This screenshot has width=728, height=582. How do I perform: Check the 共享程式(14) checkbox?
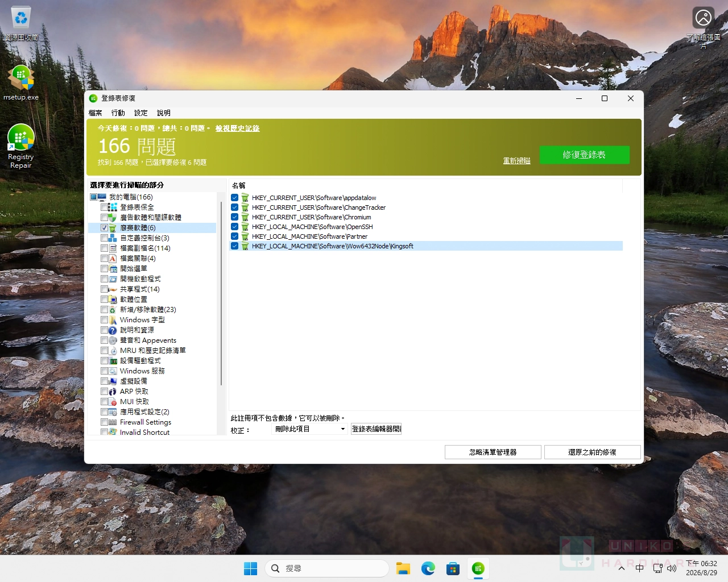click(x=104, y=289)
